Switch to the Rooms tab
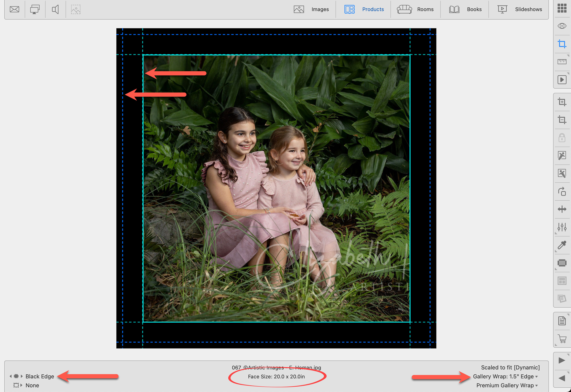 416,9
